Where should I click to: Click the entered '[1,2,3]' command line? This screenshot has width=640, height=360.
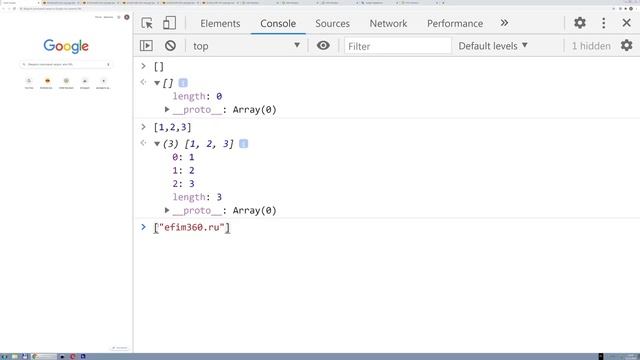(x=172, y=127)
